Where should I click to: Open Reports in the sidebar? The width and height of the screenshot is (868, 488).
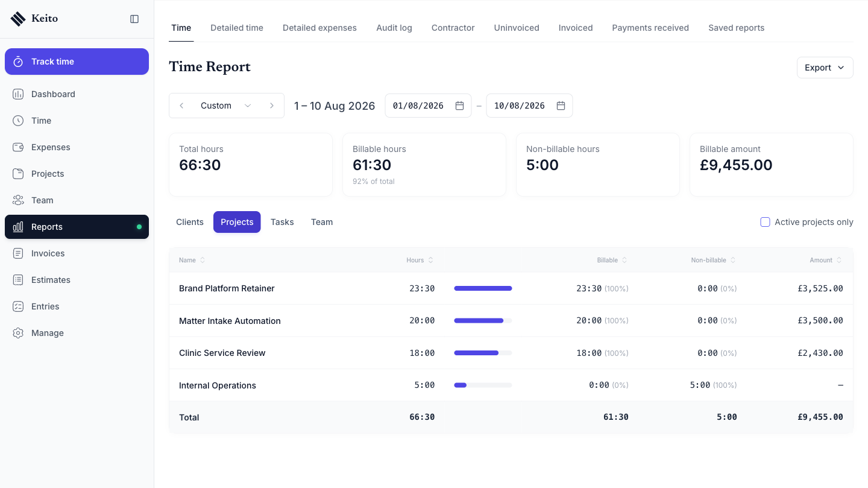tap(77, 227)
